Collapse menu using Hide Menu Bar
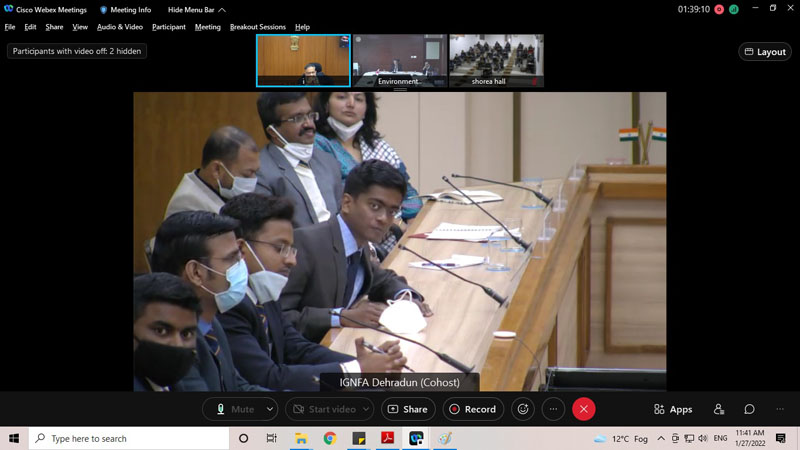This screenshot has width=800, height=450. pyautogui.click(x=196, y=9)
